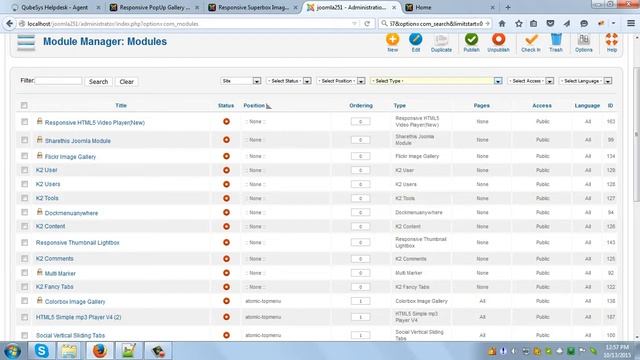Toggle status icon for Flickr Image Gallery
The width and height of the screenshot is (640, 360).
tap(226, 156)
